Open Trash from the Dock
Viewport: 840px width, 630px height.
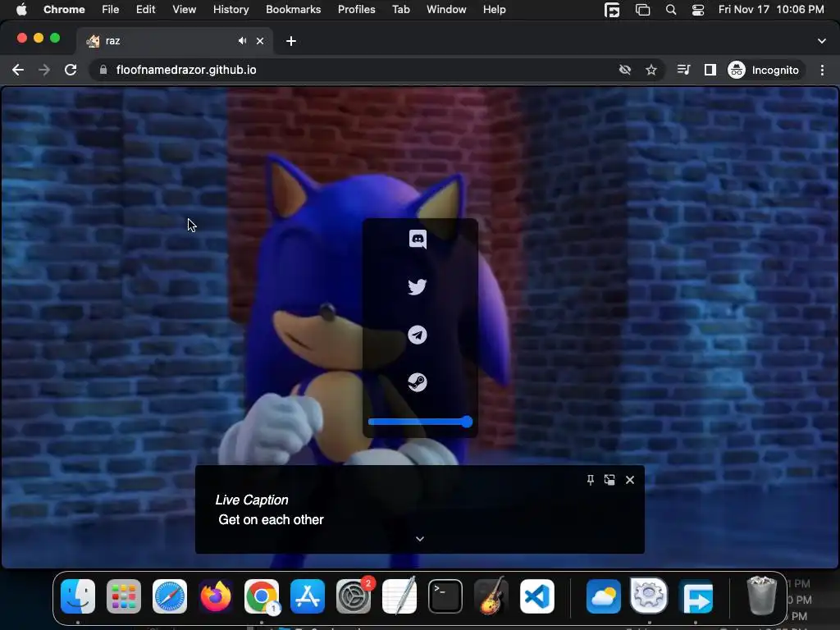pyautogui.click(x=761, y=596)
